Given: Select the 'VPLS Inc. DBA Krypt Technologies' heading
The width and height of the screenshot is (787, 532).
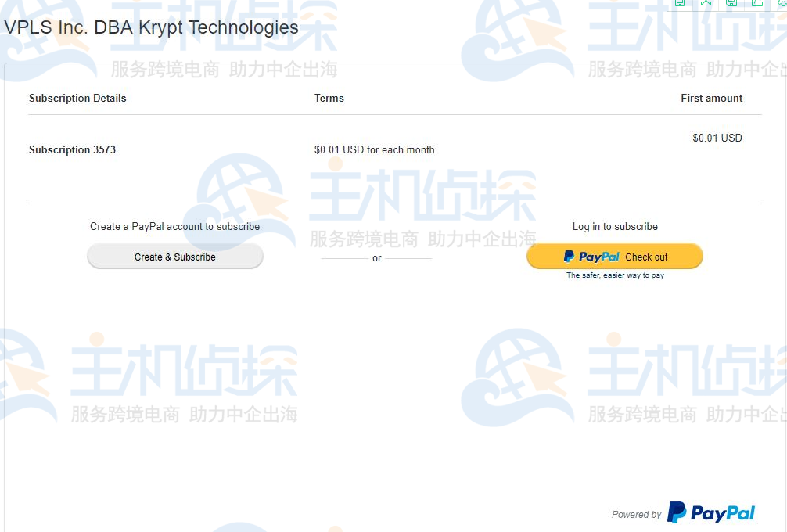Looking at the screenshot, I should pos(151,27).
